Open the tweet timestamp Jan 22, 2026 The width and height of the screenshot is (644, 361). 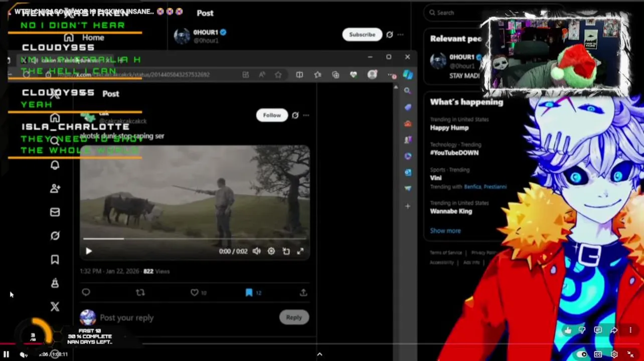click(x=110, y=271)
